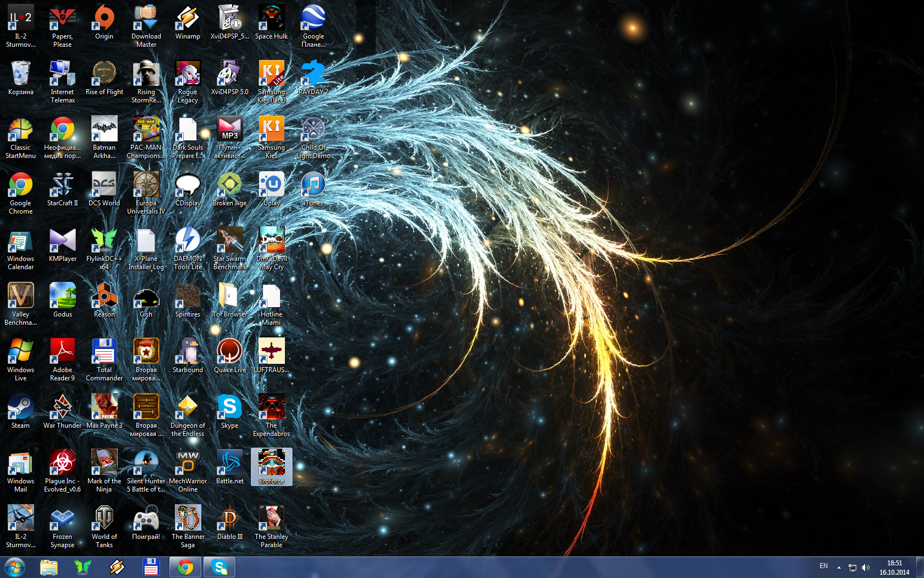Viewport: 924px width, 578px height.
Task: Open the DAEMON Tools Lite shortcut
Action: coord(188,248)
